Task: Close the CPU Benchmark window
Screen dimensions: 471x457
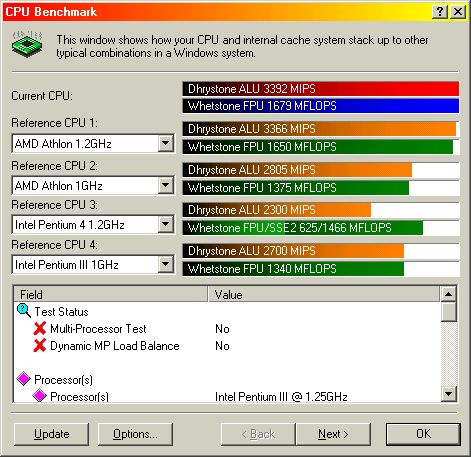Action: click(458, 12)
